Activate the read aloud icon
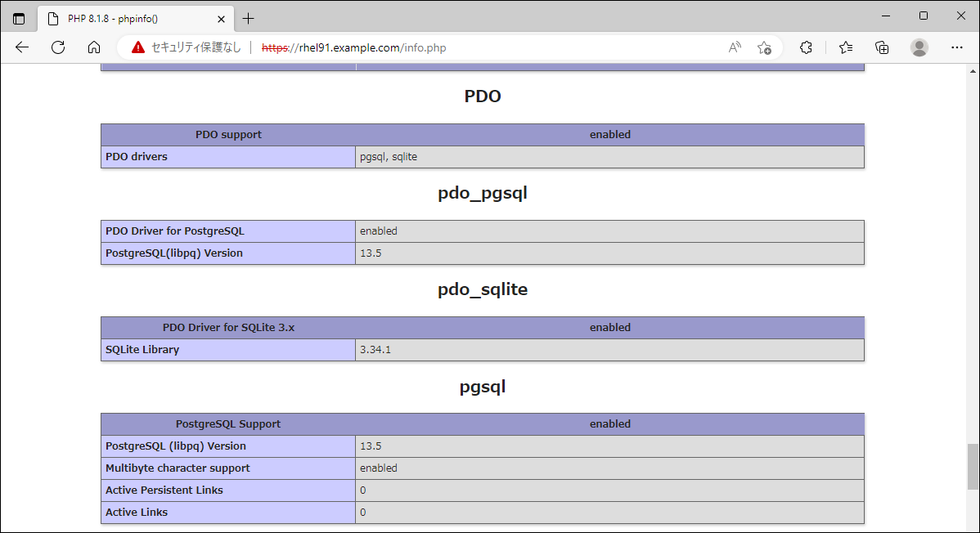Screen dimensions: 980x533 [x=735, y=47]
